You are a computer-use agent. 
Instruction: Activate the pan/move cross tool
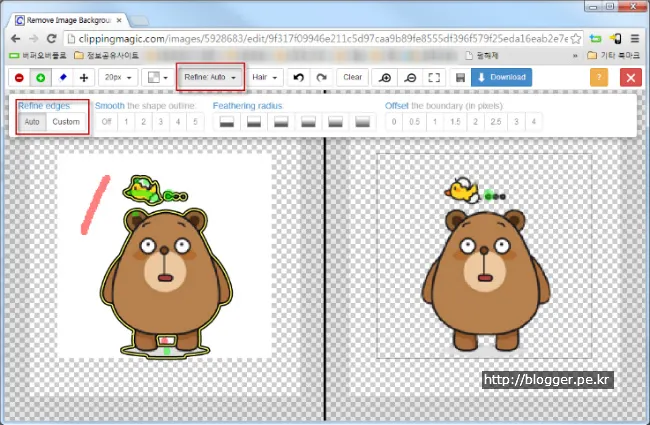[83, 77]
